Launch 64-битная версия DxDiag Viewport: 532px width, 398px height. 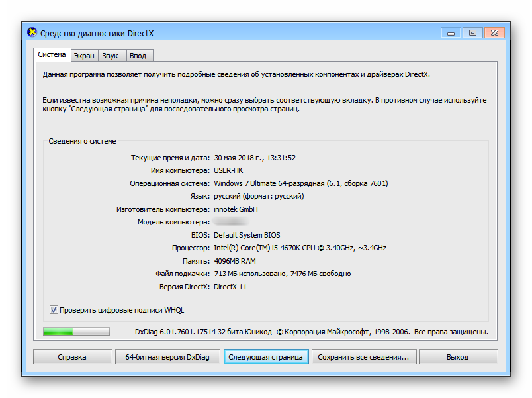167,357
